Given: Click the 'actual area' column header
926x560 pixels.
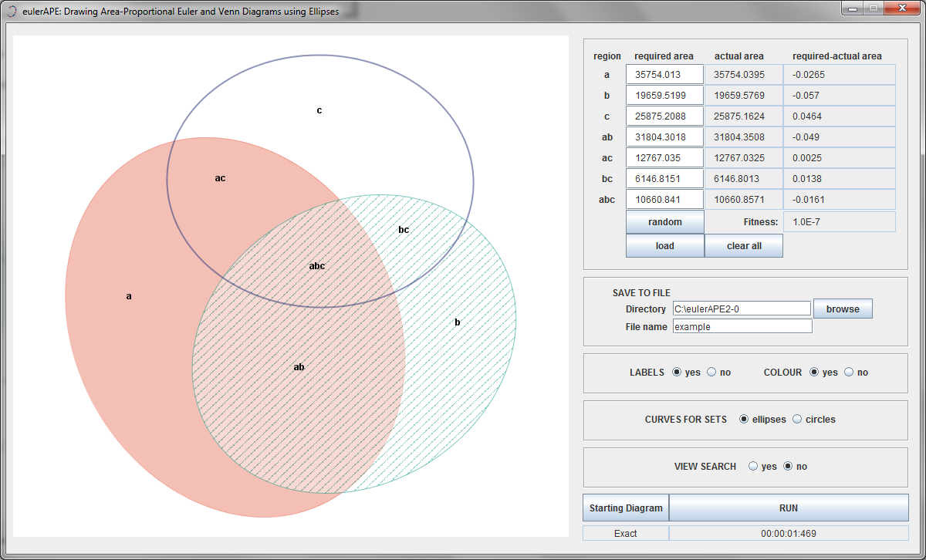Looking at the screenshot, I should click(x=739, y=56).
